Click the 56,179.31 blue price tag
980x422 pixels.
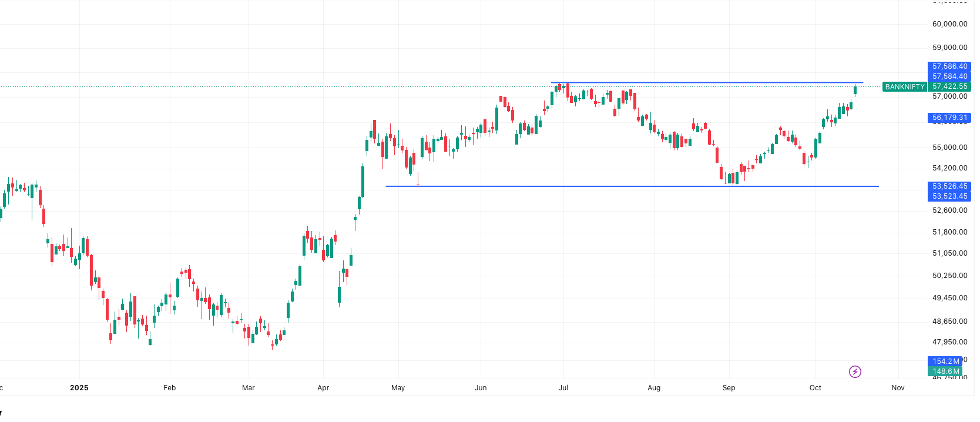click(949, 118)
